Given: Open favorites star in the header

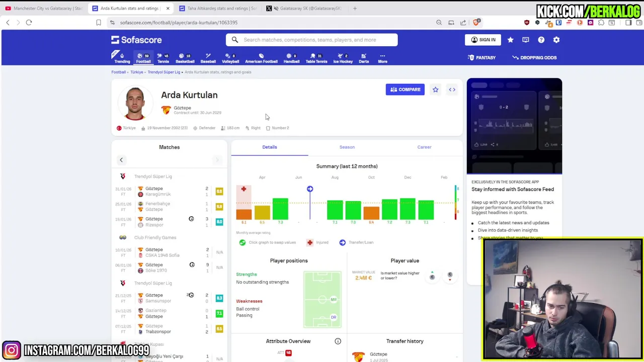Looking at the screenshot, I should pyautogui.click(x=510, y=40).
